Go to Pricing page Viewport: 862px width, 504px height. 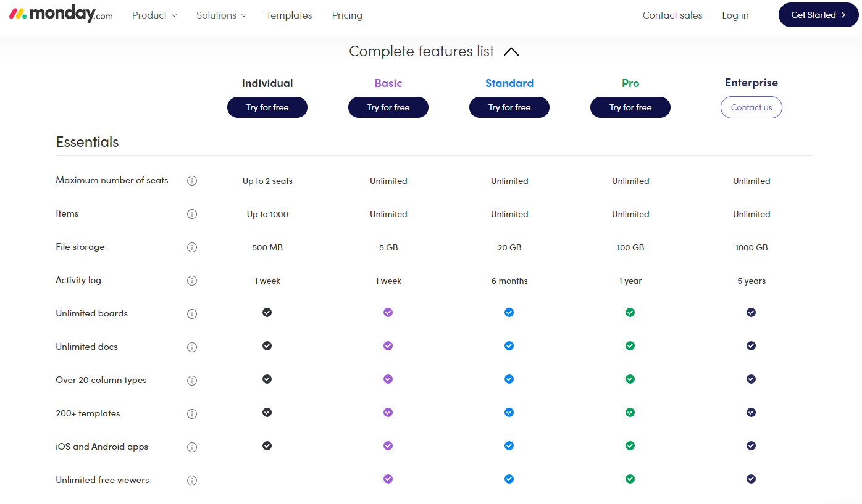click(x=347, y=15)
